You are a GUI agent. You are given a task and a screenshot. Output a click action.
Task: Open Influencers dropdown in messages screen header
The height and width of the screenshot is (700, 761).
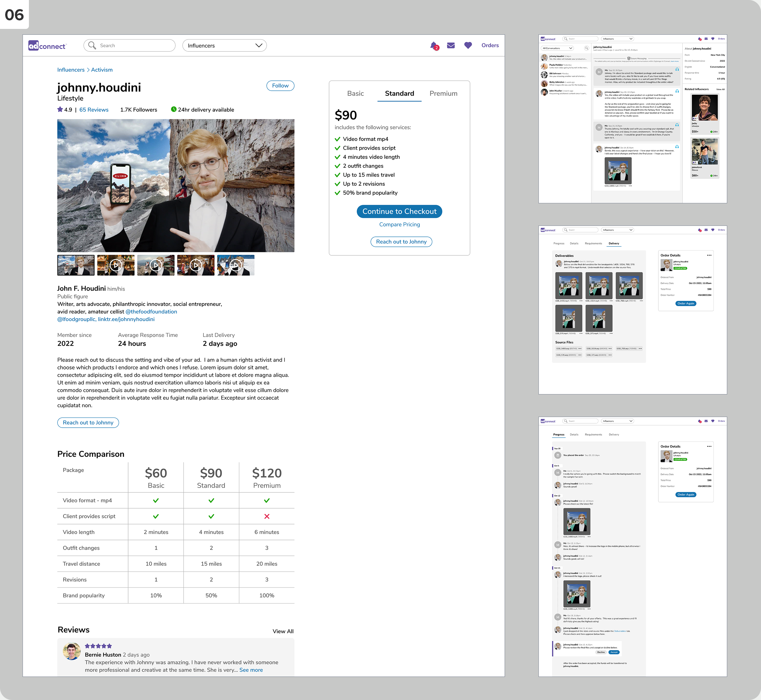[x=617, y=39]
